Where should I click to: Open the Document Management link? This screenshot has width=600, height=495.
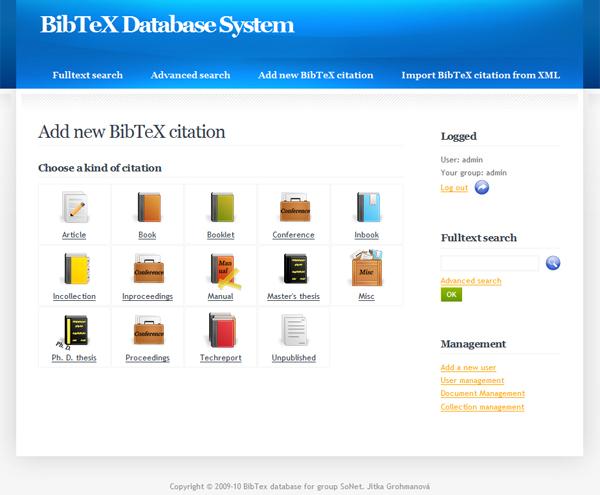[x=483, y=394]
